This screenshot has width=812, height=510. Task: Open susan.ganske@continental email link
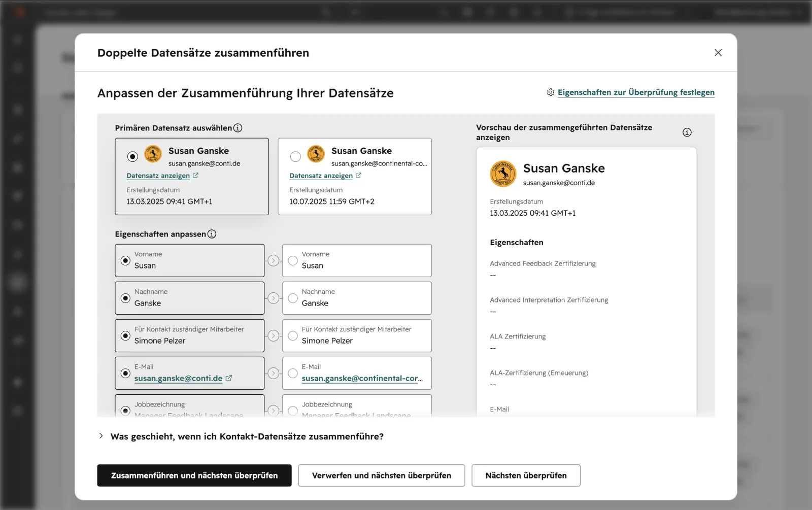[362, 379]
